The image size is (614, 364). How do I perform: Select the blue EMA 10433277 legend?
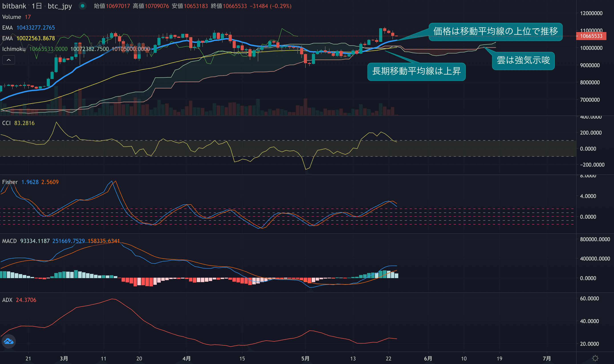[x=28, y=27]
